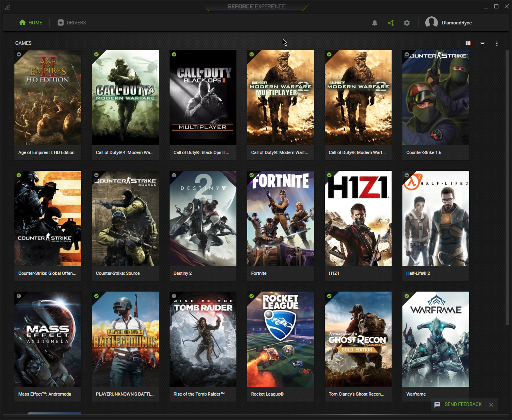Click optimized checkmark on Rocket League tile

click(x=252, y=296)
